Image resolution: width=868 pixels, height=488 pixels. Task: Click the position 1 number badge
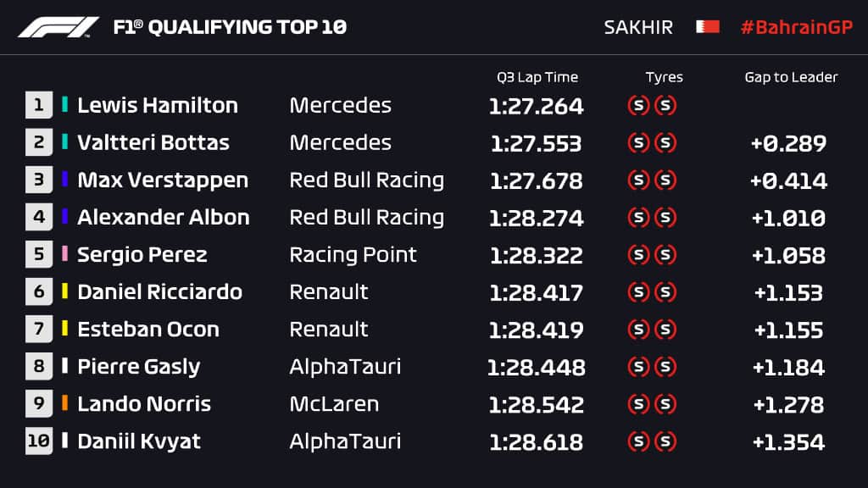click(39, 105)
